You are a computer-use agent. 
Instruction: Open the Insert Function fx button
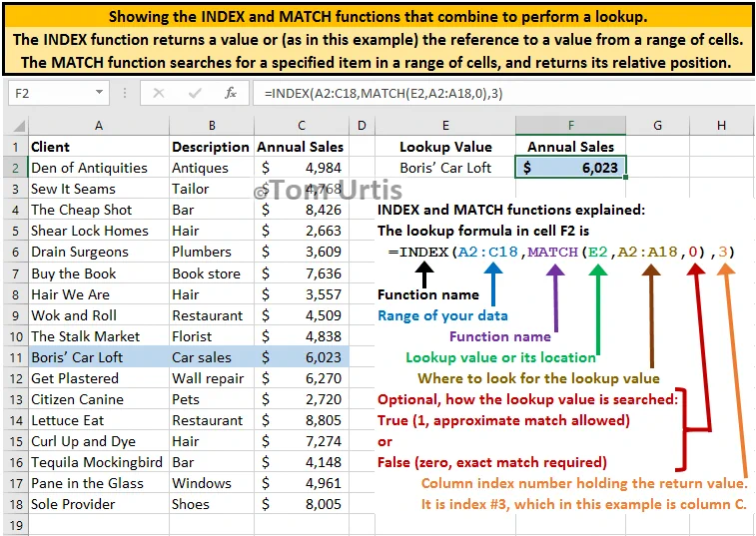pos(231,93)
